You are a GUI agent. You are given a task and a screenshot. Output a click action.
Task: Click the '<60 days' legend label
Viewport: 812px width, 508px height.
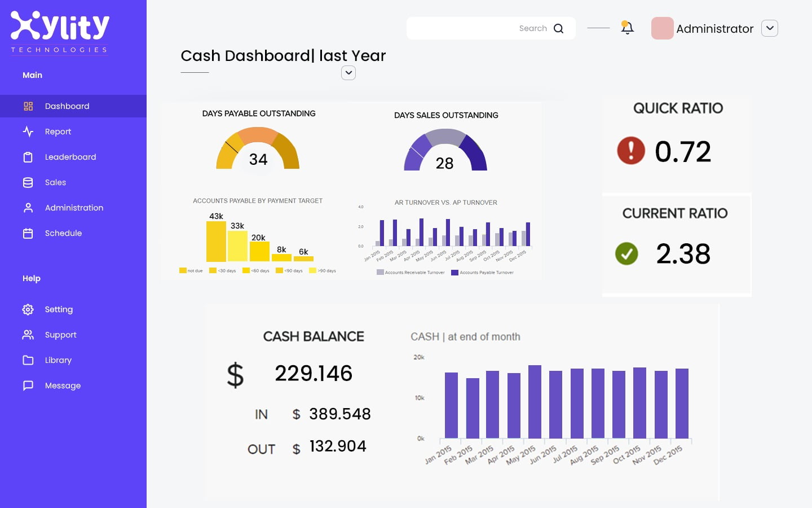pos(260,271)
